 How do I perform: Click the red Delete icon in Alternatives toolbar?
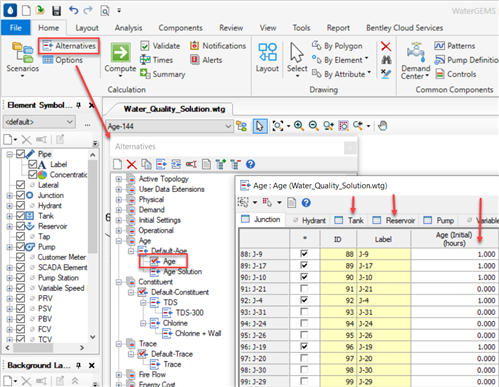132,164
